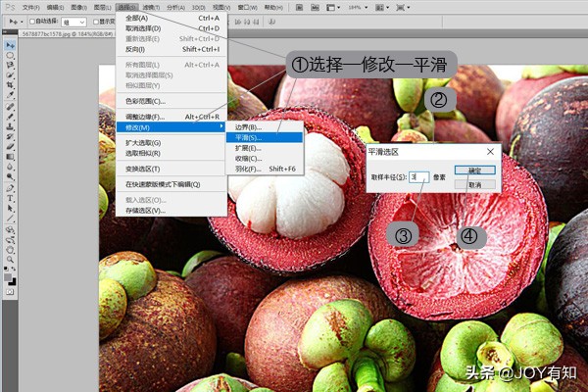The width and height of the screenshot is (588, 392).
Task: Open the 窗口(W) menu
Action: (248, 8)
